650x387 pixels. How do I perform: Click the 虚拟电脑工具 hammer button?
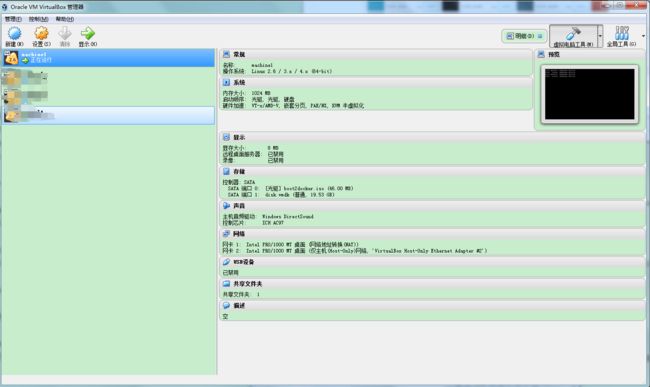(x=573, y=36)
